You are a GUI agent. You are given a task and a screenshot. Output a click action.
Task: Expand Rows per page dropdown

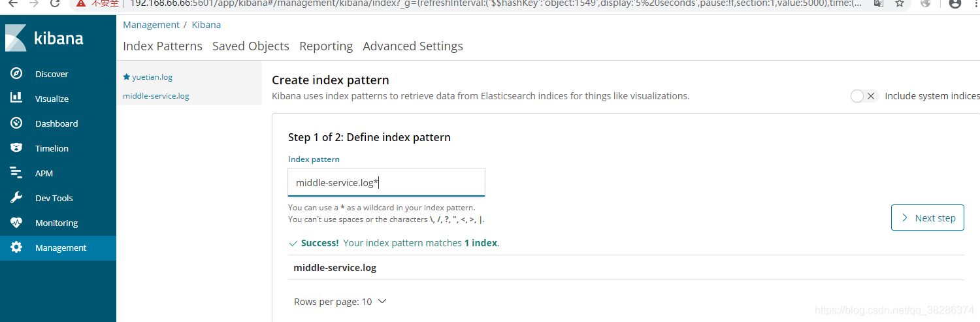[340, 302]
